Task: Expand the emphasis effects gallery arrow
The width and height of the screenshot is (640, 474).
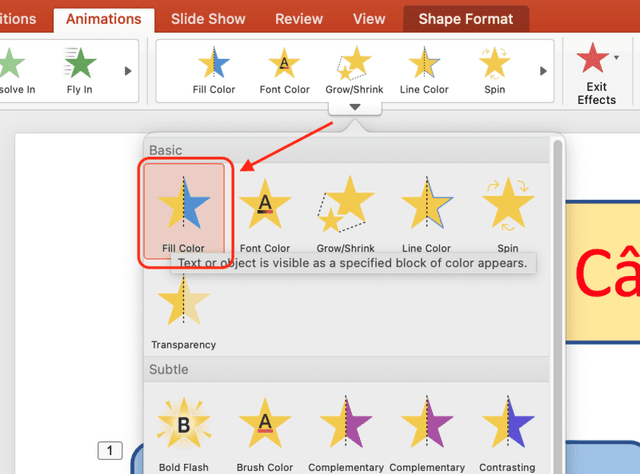Action: [x=355, y=107]
